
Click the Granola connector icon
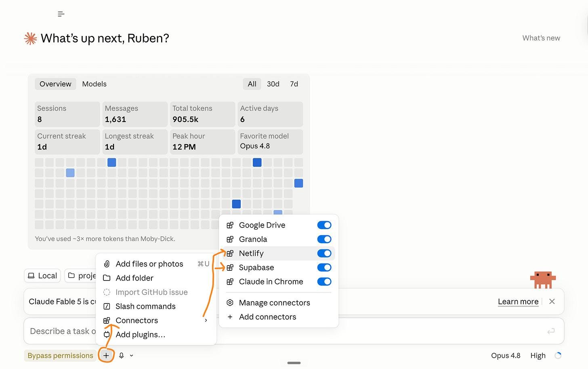click(230, 239)
